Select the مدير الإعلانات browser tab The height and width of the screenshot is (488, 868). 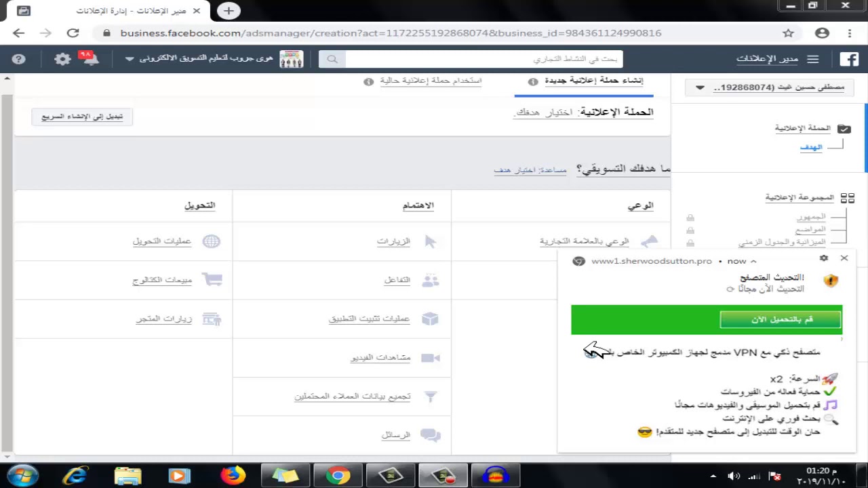[x=110, y=11]
